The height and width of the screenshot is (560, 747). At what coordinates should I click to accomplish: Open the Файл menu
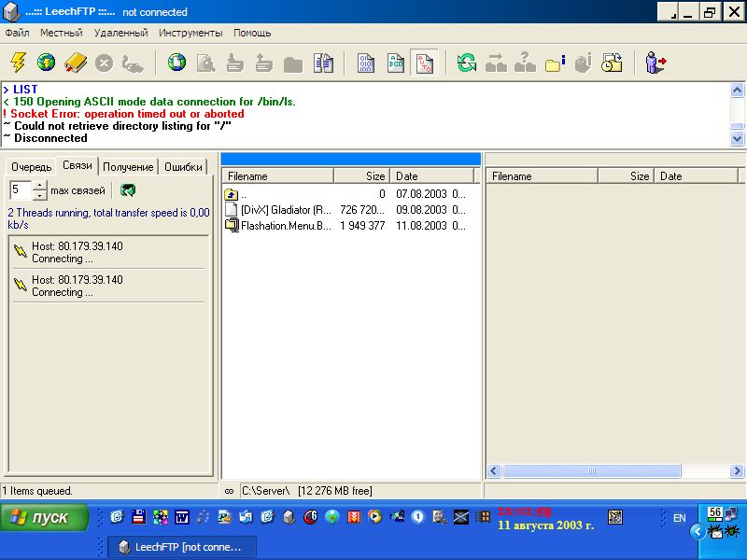click(17, 33)
